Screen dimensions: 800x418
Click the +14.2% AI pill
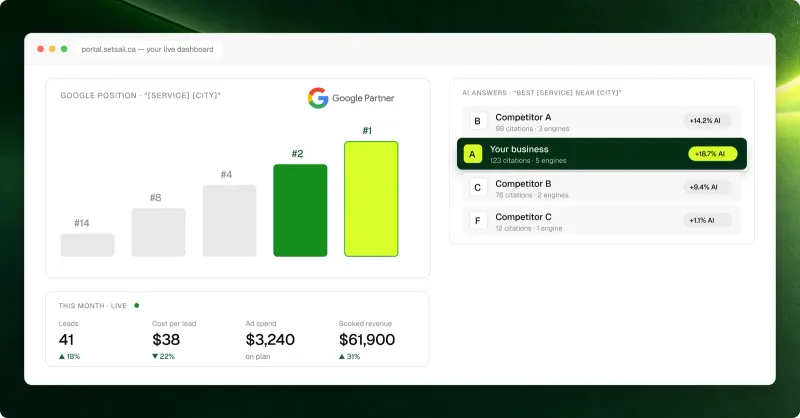(707, 121)
